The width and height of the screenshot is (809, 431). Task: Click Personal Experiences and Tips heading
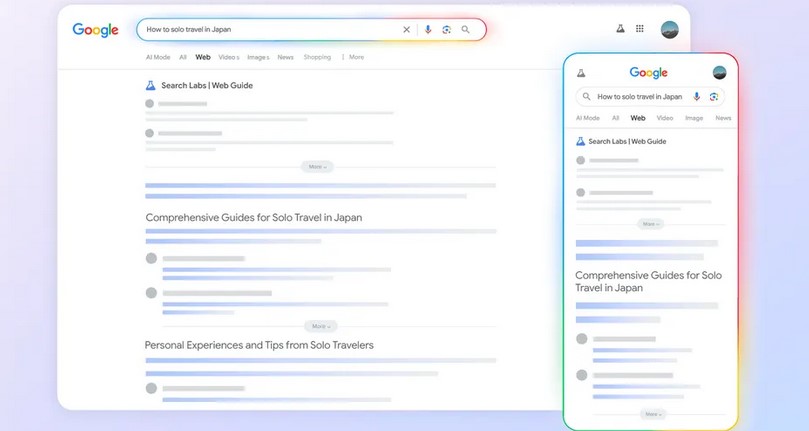pyautogui.click(x=259, y=345)
